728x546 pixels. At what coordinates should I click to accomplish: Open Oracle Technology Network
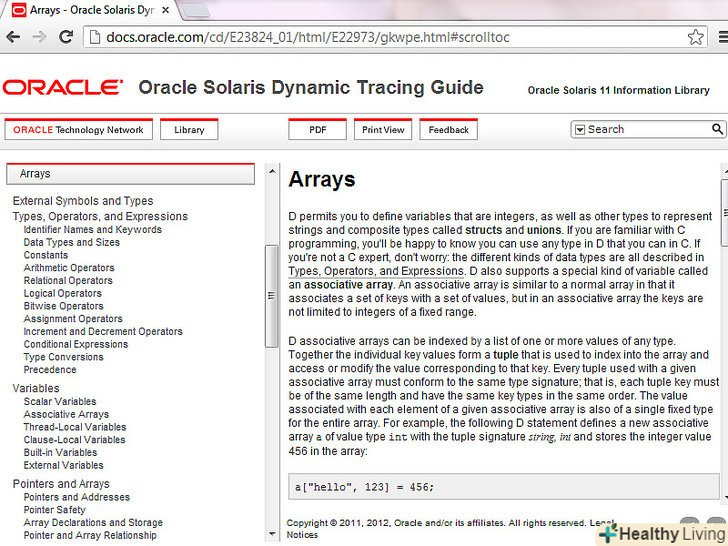(x=78, y=130)
